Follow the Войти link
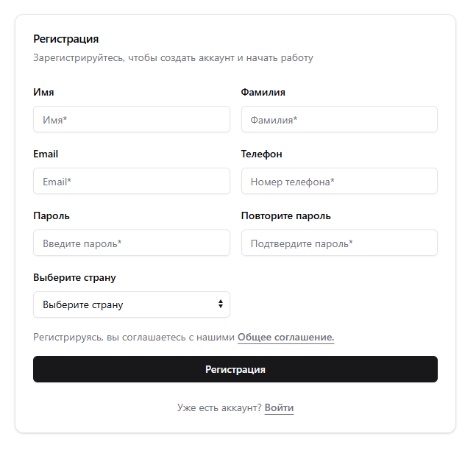 [x=279, y=407]
